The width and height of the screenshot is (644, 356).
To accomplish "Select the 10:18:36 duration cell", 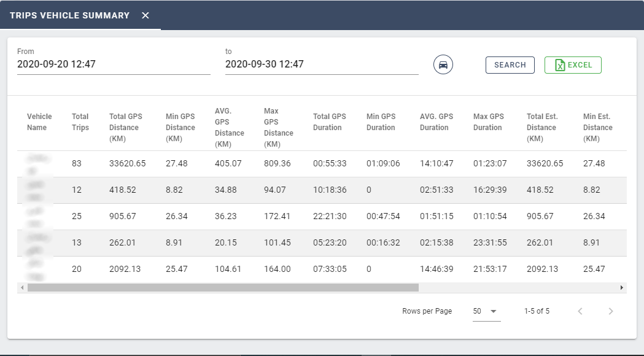I will tap(330, 190).
